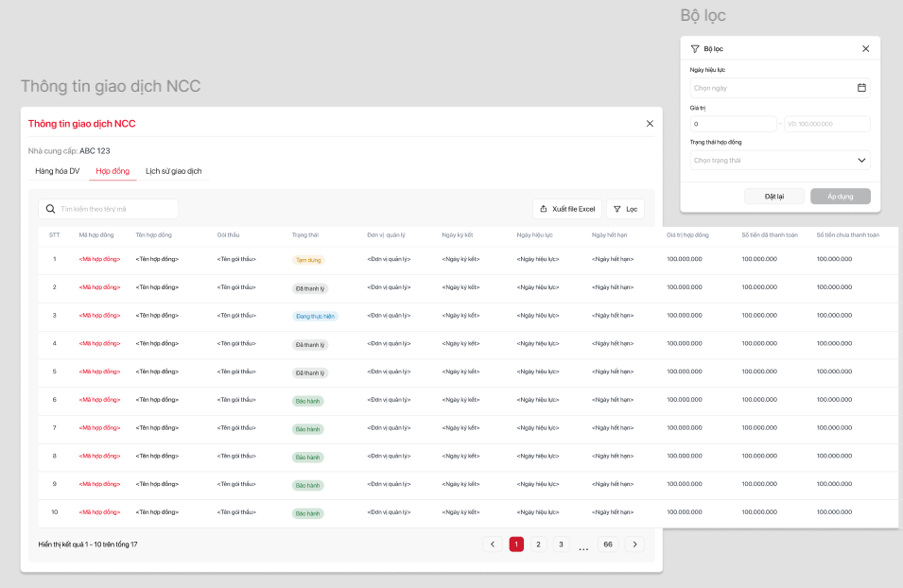Close the Bộ lọc filter panel
Screen dimensions: 903x588
865,48
